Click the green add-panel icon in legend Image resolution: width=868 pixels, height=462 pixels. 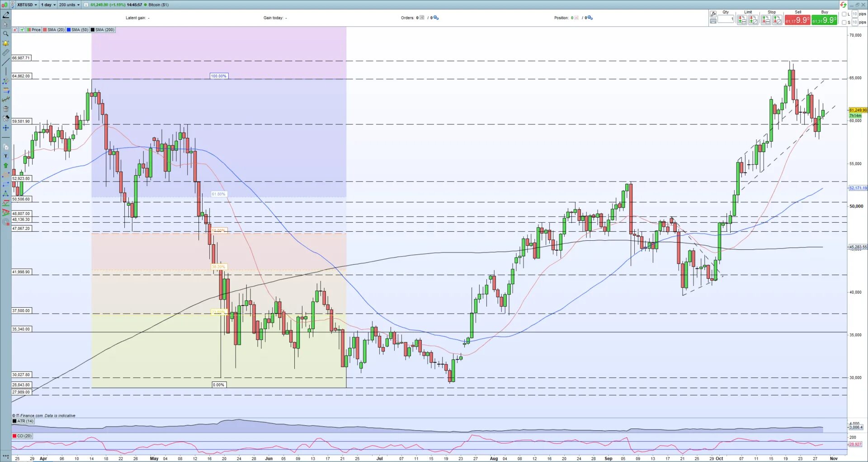[22, 30]
